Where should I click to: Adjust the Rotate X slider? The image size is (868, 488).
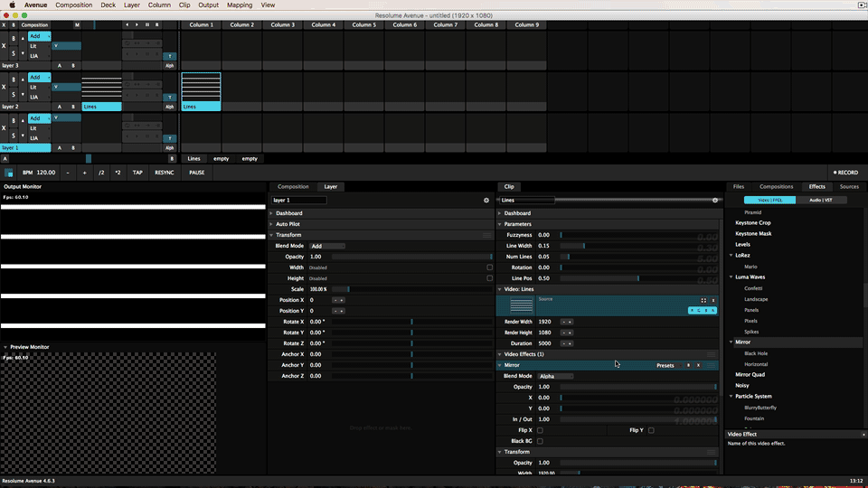(412, 322)
